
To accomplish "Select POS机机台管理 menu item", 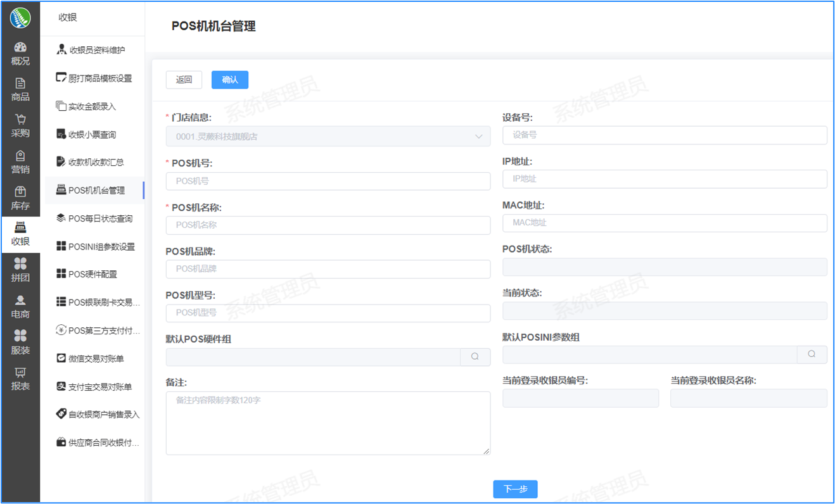I will point(95,190).
